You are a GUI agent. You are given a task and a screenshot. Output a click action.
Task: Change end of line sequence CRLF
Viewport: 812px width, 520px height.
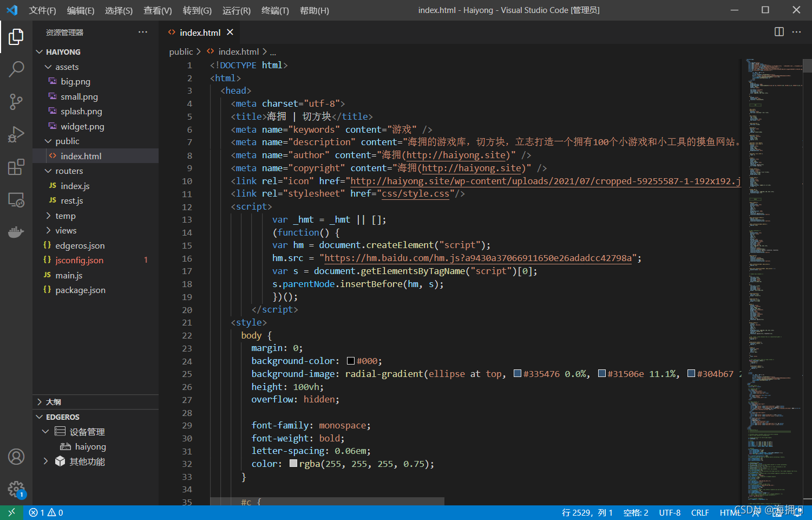[700, 512]
